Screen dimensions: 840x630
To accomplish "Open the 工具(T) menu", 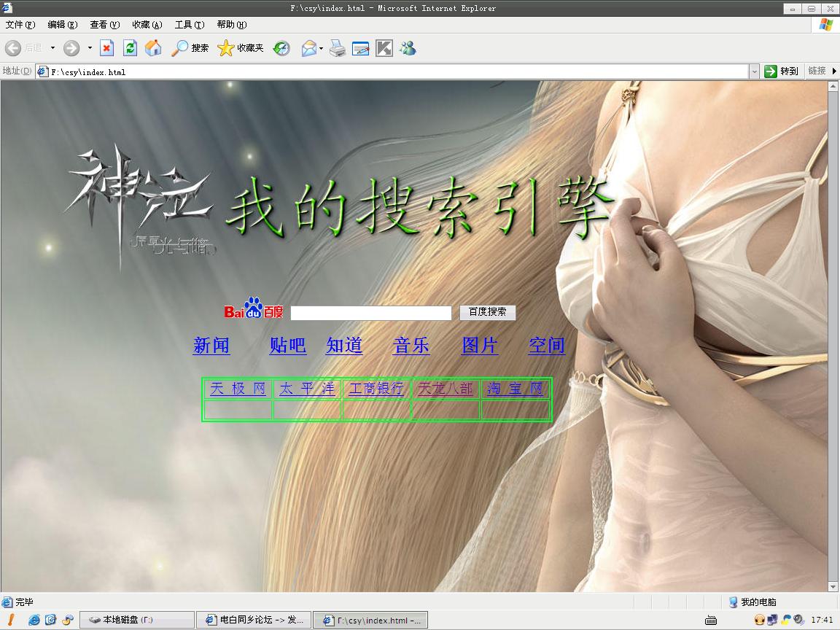I will (x=189, y=25).
